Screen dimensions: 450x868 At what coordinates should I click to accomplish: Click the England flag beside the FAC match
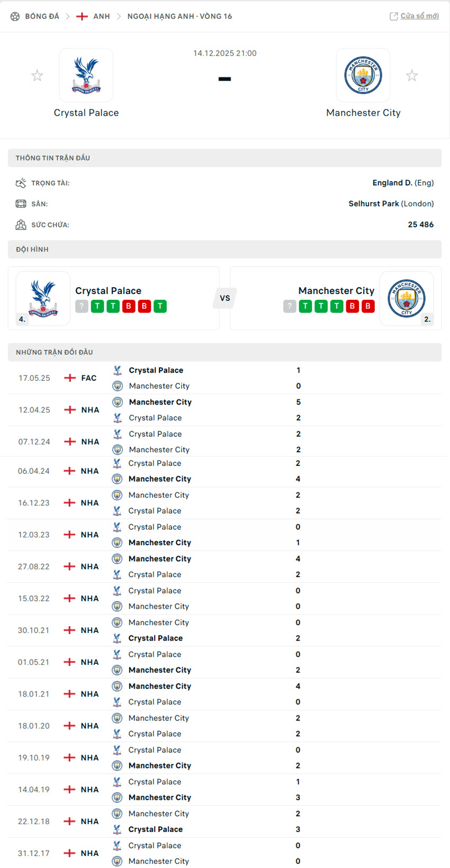69,378
